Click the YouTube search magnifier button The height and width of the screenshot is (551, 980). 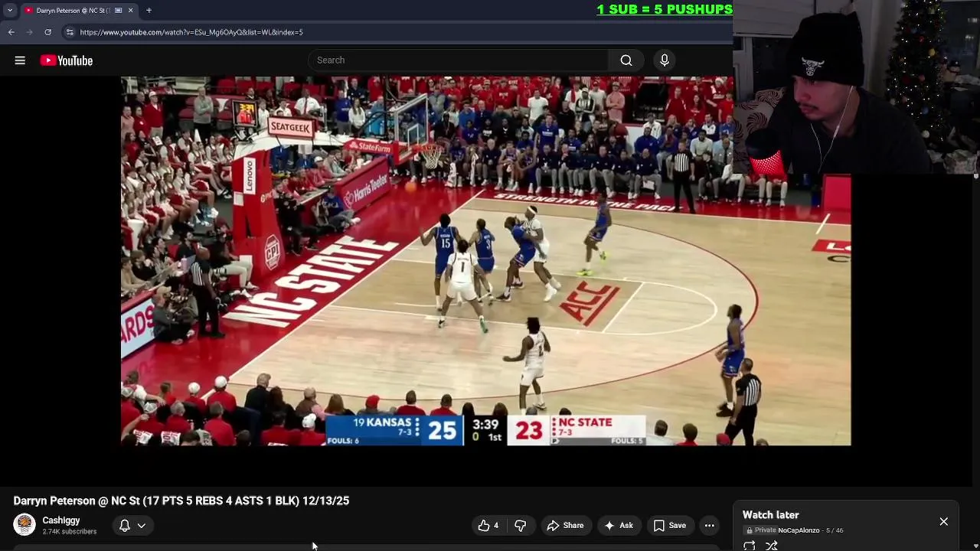click(x=626, y=60)
